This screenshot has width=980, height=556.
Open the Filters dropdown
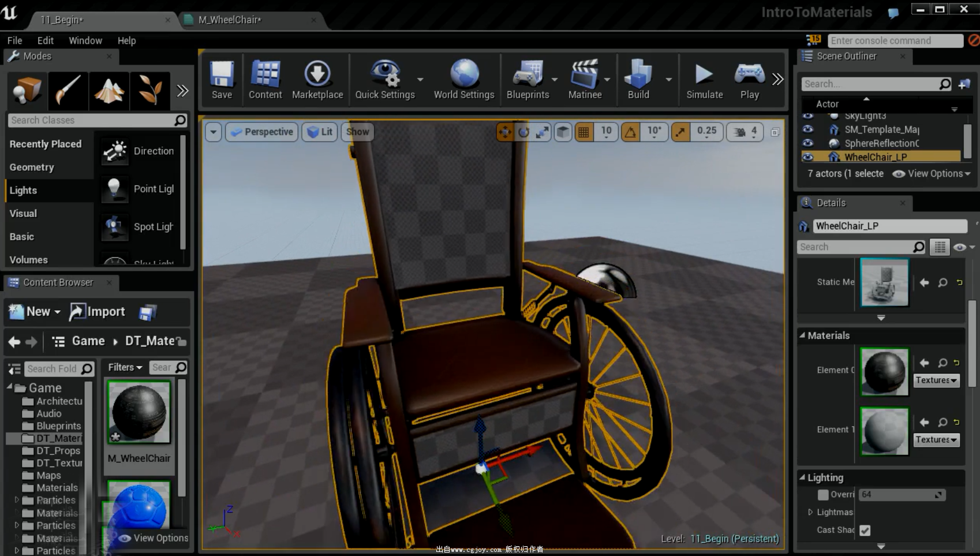pos(125,367)
